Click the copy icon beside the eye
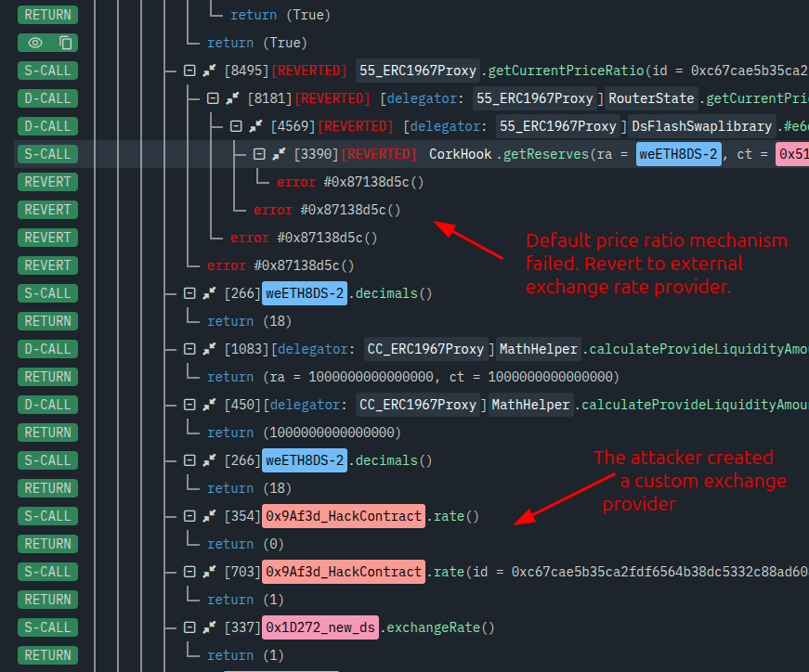809x672 pixels. click(x=65, y=43)
